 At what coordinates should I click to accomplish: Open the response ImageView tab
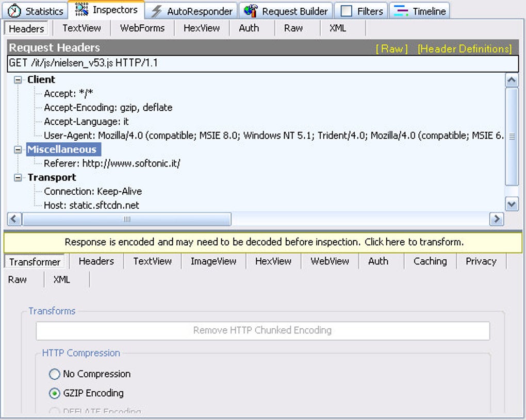coord(213,261)
